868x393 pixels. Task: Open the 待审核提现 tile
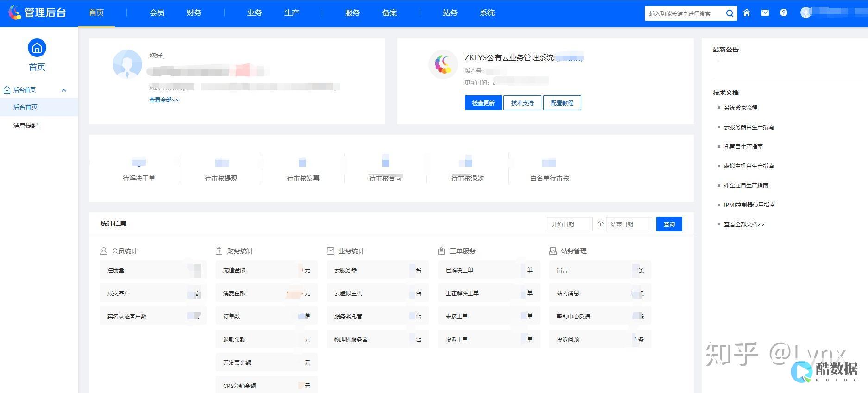coord(221,169)
